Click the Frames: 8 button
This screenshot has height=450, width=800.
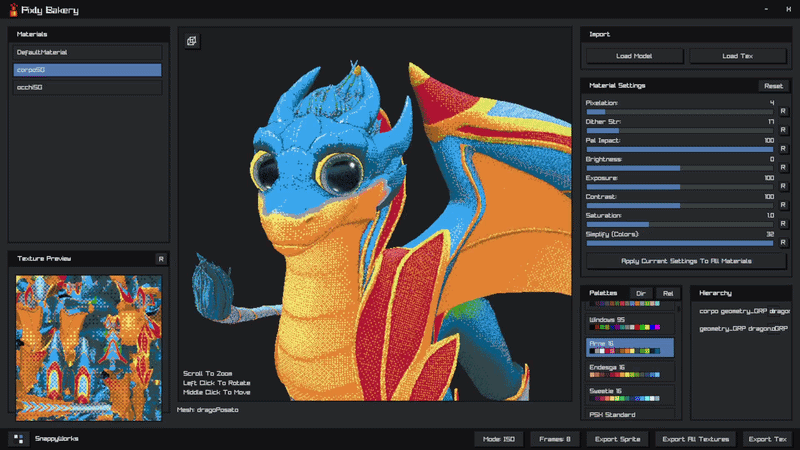555,439
